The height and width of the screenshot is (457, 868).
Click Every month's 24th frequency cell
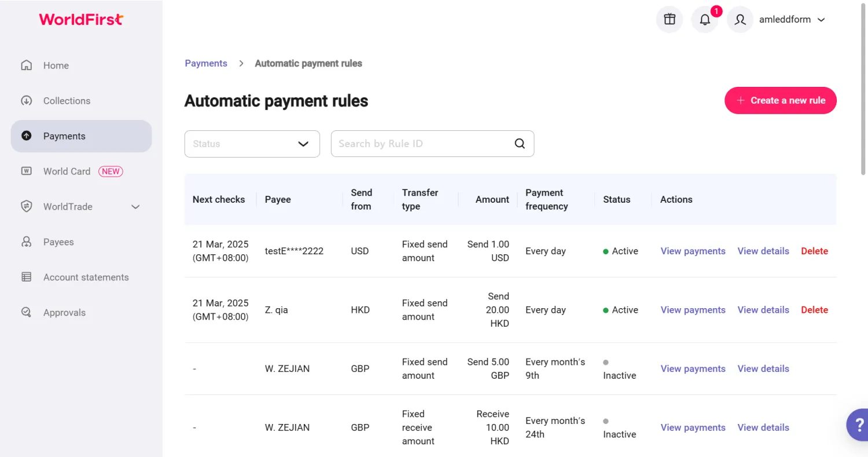(x=555, y=427)
